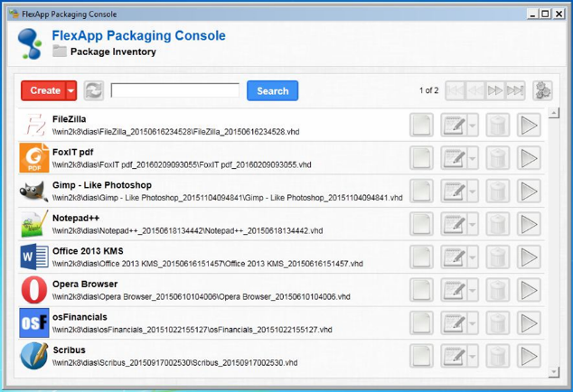Edit the FileZilla package
Viewport: 573px width, 392px height.
[454, 125]
